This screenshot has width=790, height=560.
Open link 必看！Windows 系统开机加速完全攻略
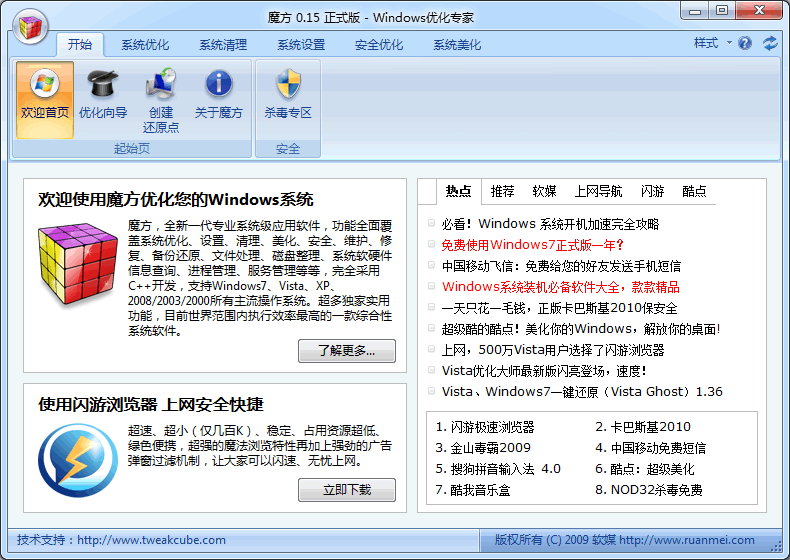[x=550, y=224]
